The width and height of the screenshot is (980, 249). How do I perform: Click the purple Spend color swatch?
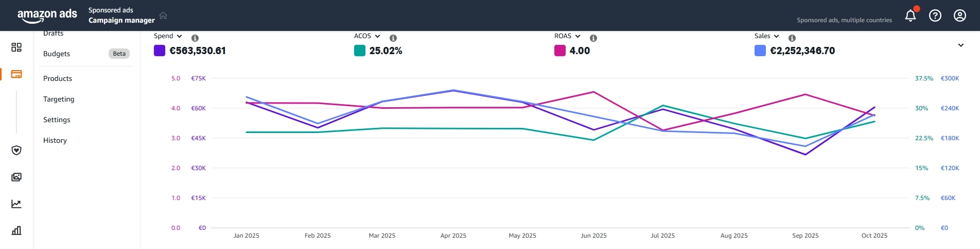point(160,51)
